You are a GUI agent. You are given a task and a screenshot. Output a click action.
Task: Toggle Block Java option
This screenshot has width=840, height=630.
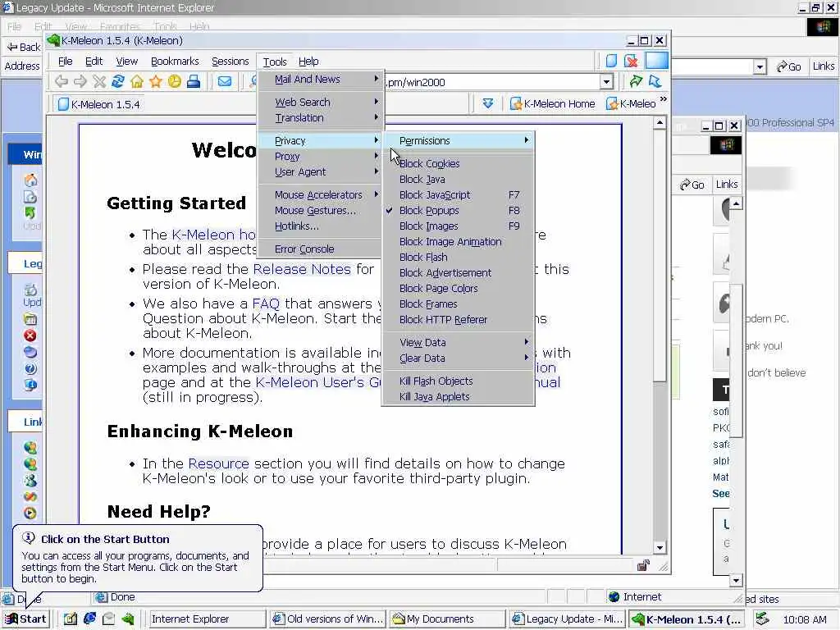pyautogui.click(x=458, y=179)
